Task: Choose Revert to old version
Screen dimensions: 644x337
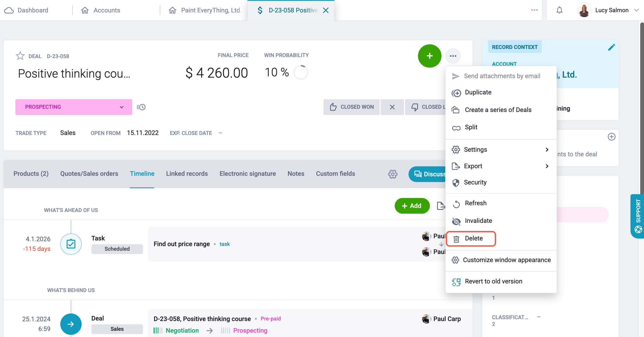Action: click(501, 281)
